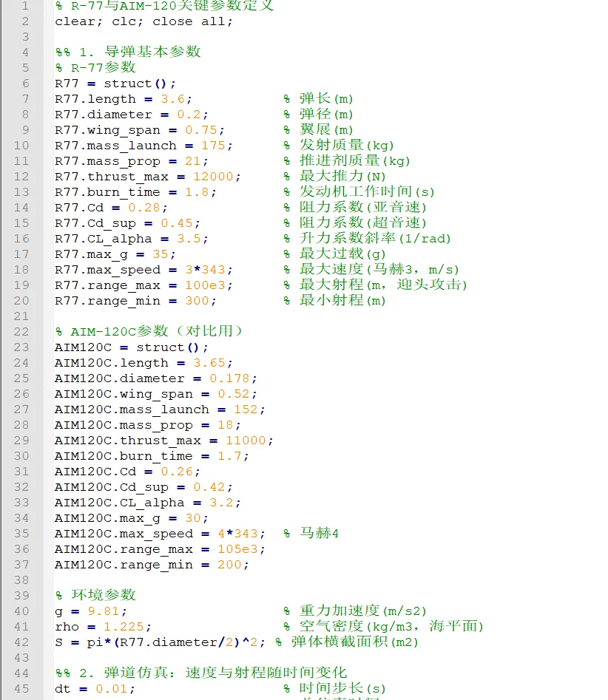
Task: Click the value 3*343 of R77.max_speed
Action: click(x=205, y=270)
